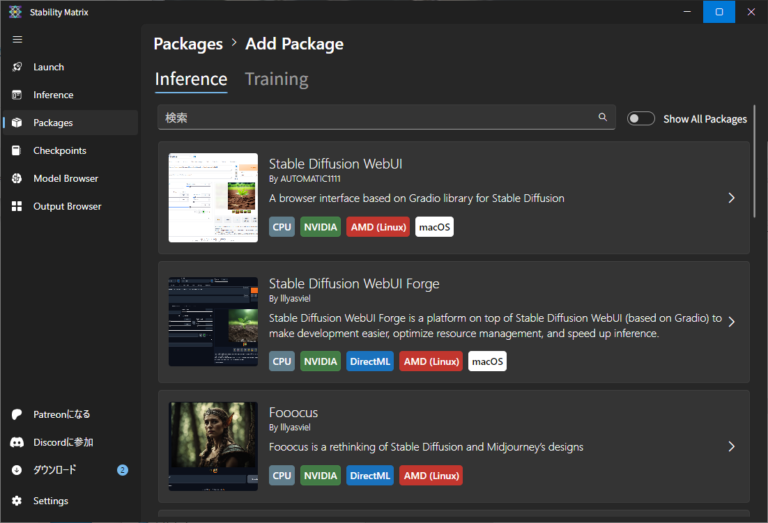Open Model Browser via its icon

(17, 179)
